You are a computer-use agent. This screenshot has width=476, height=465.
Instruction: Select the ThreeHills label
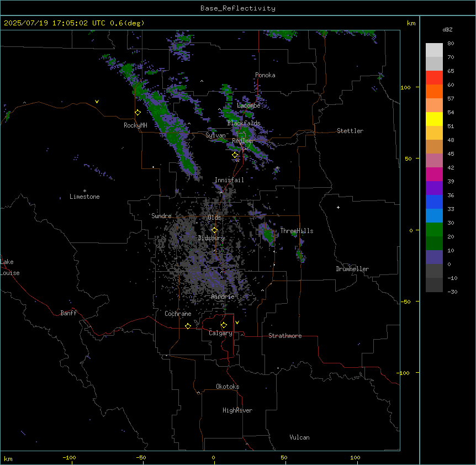click(x=297, y=231)
